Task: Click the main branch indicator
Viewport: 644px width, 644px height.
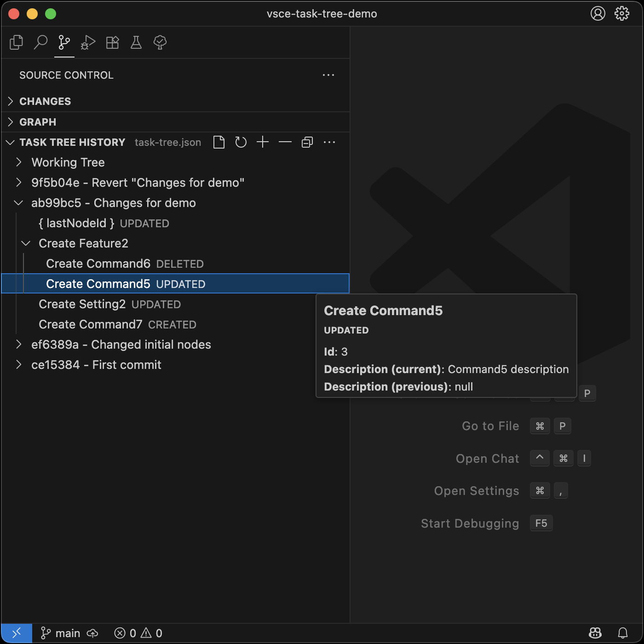Action: (x=61, y=632)
